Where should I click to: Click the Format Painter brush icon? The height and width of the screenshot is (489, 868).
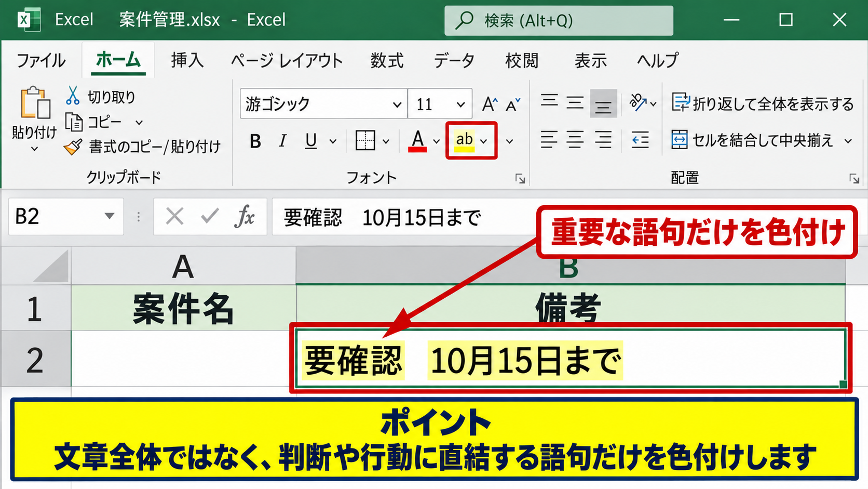tap(73, 147)
